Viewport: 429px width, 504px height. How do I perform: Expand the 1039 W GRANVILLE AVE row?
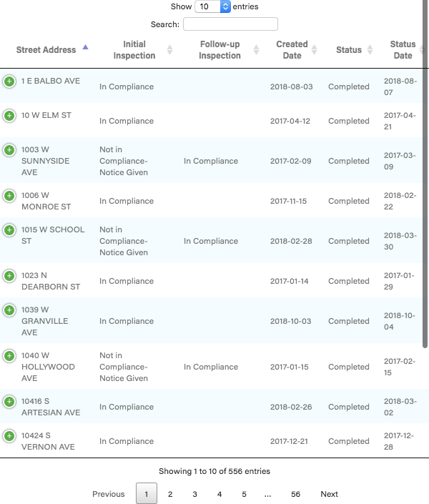click(x=9, y=310)
